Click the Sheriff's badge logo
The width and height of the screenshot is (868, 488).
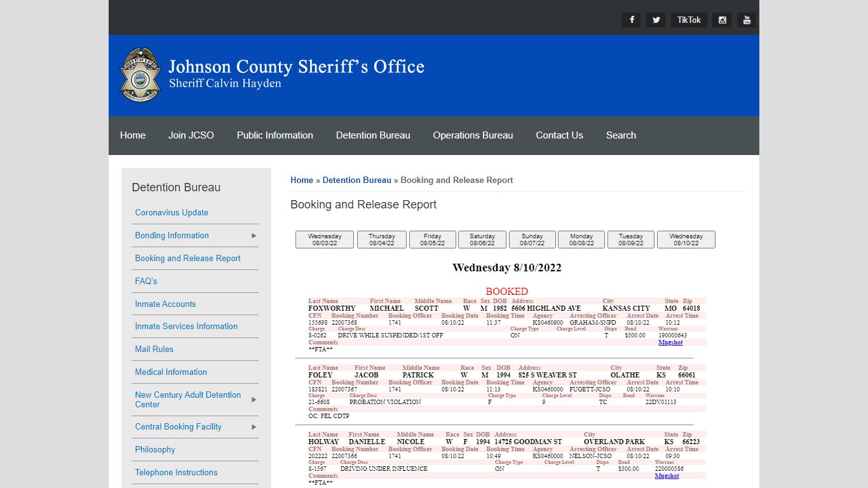(x=140, y=75)
